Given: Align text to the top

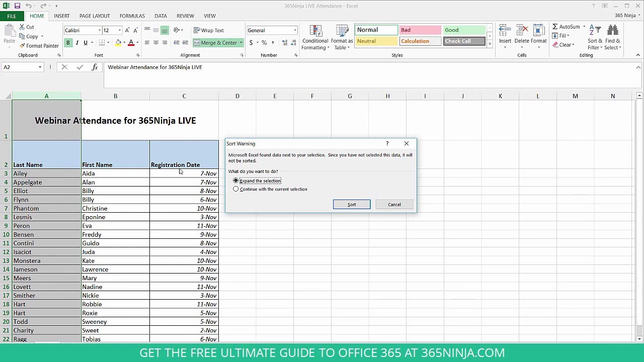Looking at the screenshot, I should 147,30.
